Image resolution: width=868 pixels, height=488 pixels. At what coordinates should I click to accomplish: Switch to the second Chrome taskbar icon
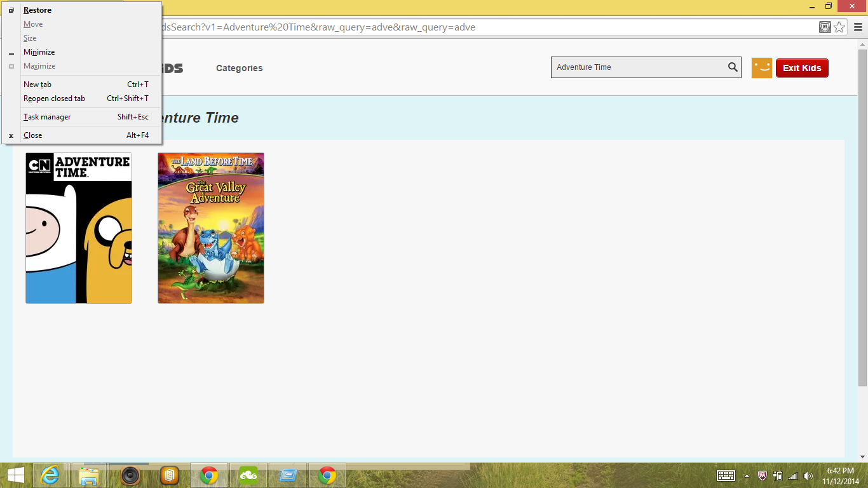(x=327, y=475)
